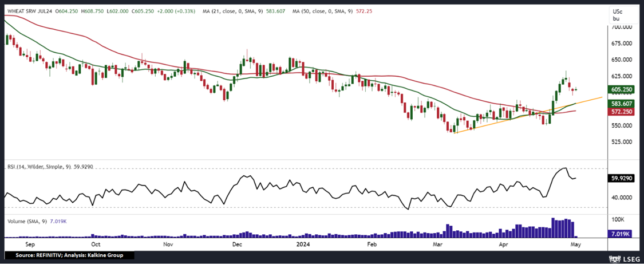Click the +2.000 (+0.33%) change value
Viewport: 644px width, 264px height.
pos(176,11)
